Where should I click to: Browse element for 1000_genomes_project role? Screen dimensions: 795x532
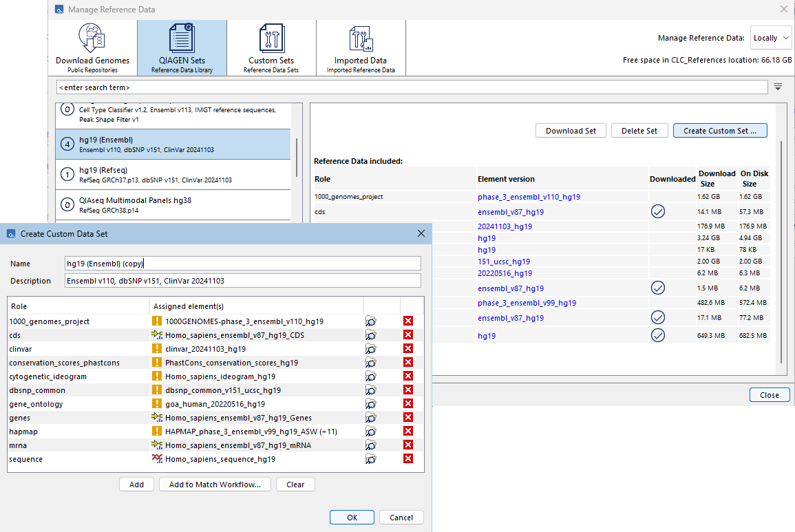click(371, 321)
